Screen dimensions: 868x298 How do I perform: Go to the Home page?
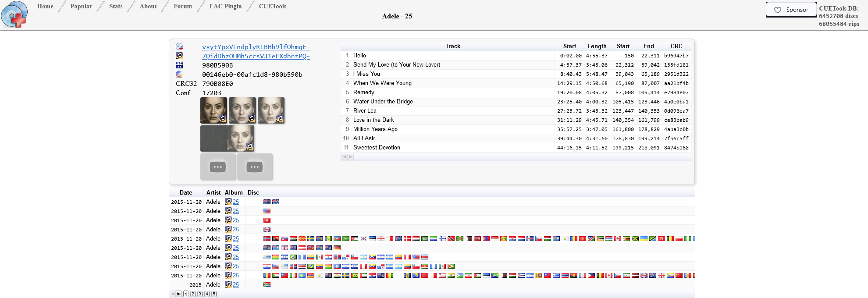45,6
